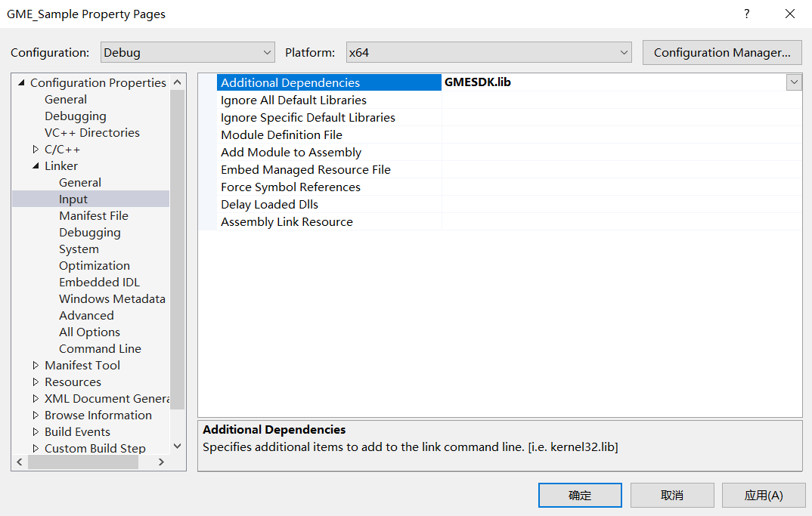Viewport: 812px width, 516px height.
Task: Open the All Options page
Action: click(x=89, y=332)
